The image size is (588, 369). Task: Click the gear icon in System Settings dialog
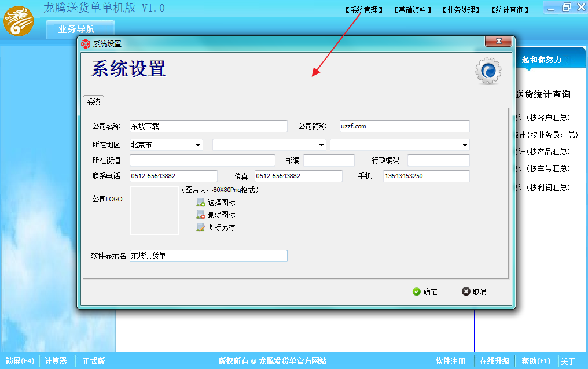tap(488, 71)
